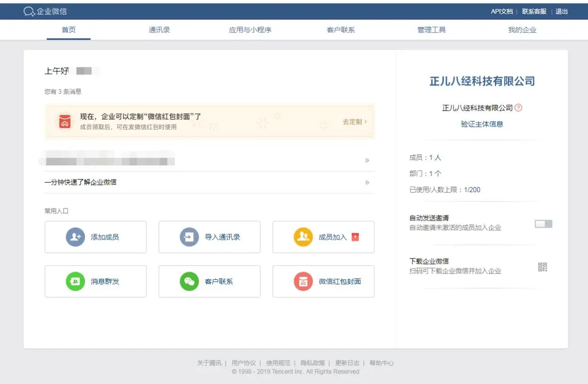Image resolution: width=588 pixels, height=384 pixels.
Task: Click the 微信红包封面 button
Action: click(x=324, y=281)
